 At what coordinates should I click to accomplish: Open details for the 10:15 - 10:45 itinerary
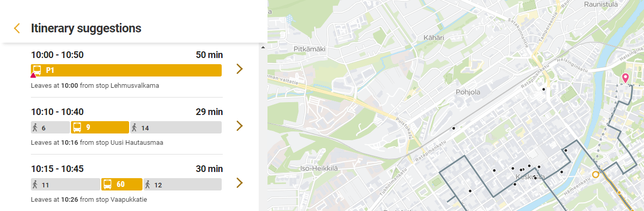(239, 183)
